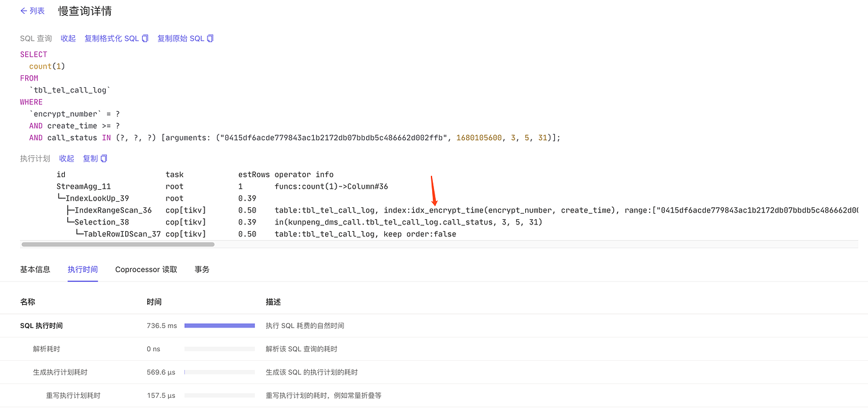Click copy icon beside 复制原始 SQL
Image resolution: width=868 pixels, height=411 pixels.
tap(211, 38)
